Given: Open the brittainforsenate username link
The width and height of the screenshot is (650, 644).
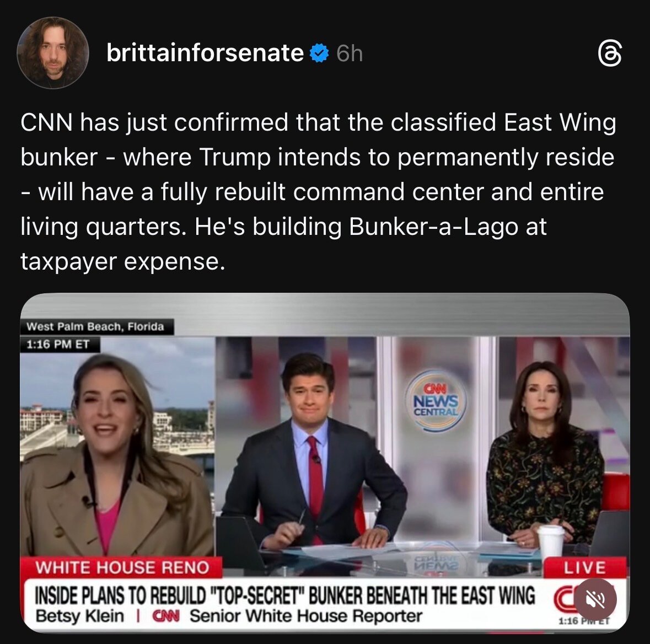Looking at the screenshot, I should coord(205,53).
